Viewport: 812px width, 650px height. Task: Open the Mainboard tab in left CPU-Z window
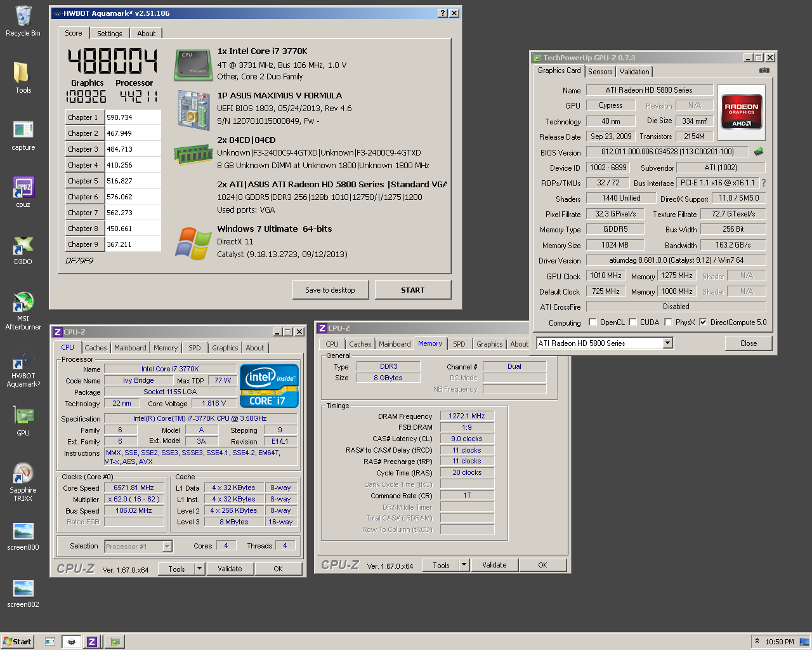coord(130,348)
